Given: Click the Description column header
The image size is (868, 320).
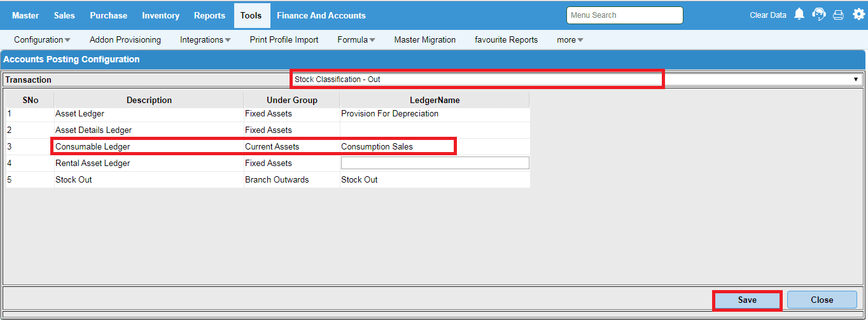Looking at the screenshot, I should [149, 100].
